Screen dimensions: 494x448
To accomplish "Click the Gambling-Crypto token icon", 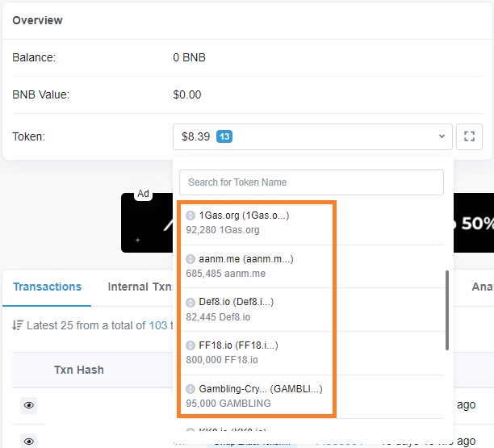I will [190, 389].
